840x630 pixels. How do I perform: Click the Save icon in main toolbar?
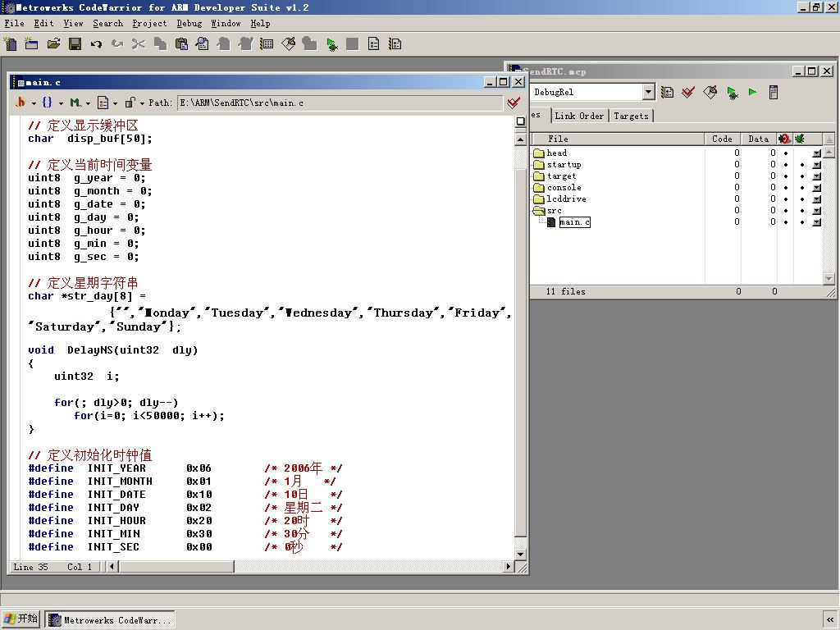pyautogui.click(x=75, y=44)
